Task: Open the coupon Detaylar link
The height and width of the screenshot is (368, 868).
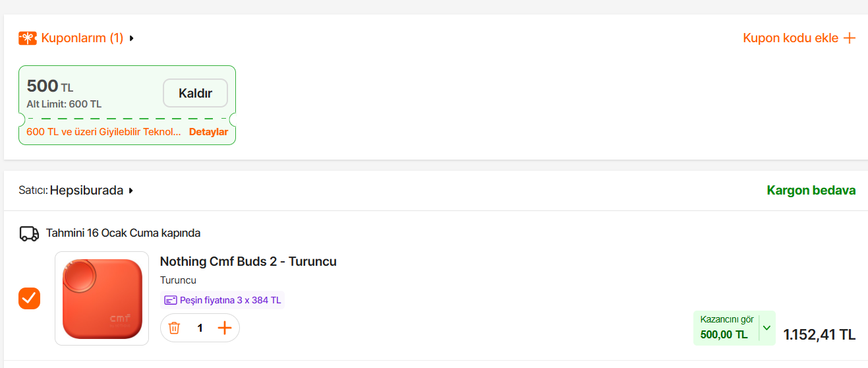Action: click(208, 132)
